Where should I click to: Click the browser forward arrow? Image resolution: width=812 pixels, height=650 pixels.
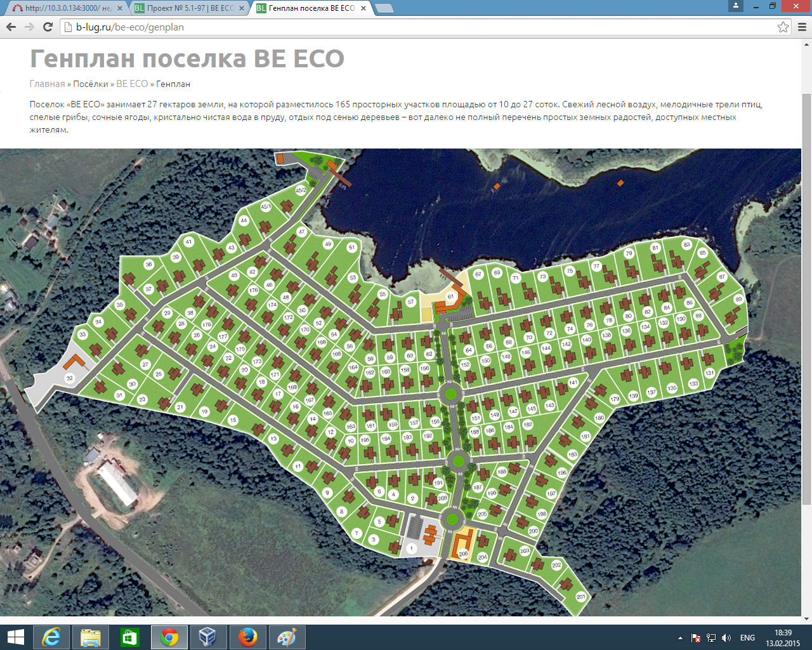point(29,27)
